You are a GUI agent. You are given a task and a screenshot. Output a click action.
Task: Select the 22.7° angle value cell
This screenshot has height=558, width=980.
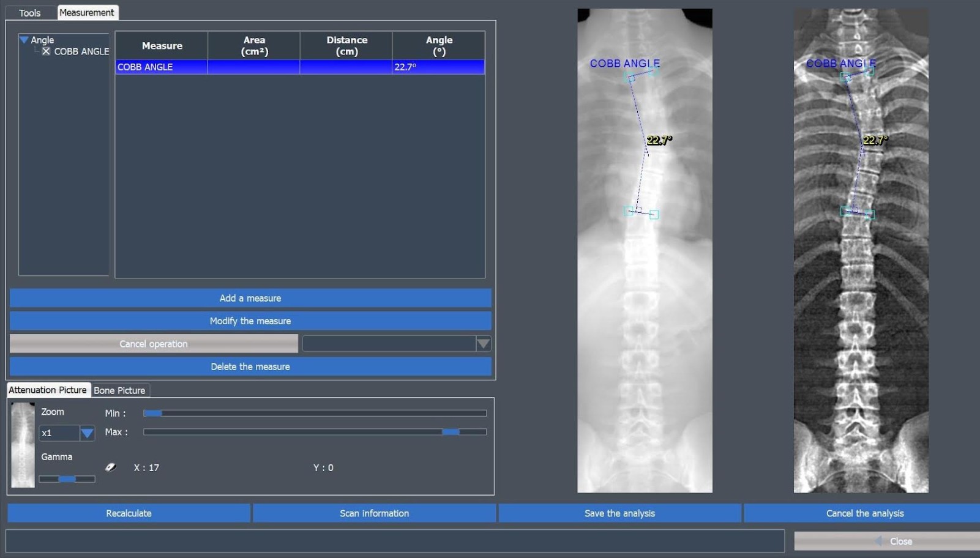tap(438, 67)
